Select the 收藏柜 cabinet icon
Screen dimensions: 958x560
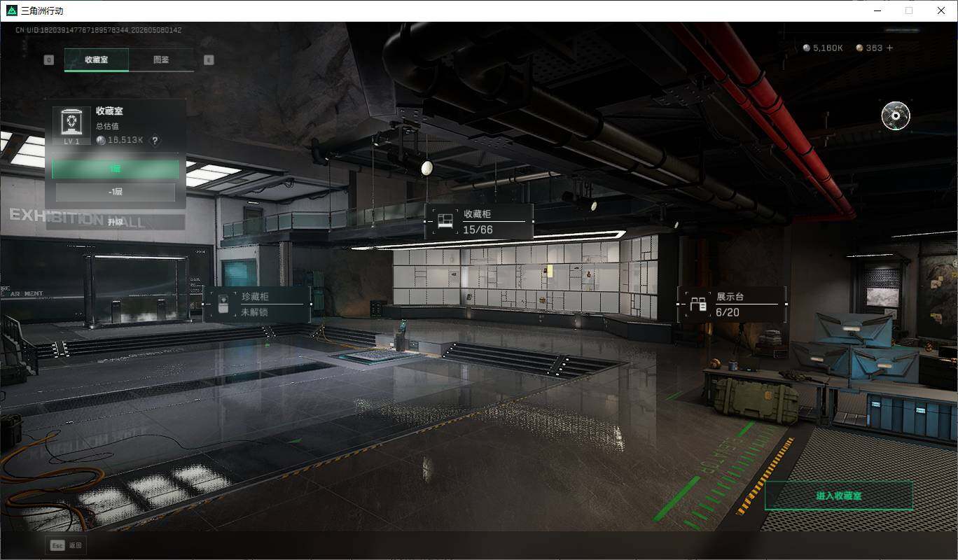445,222
